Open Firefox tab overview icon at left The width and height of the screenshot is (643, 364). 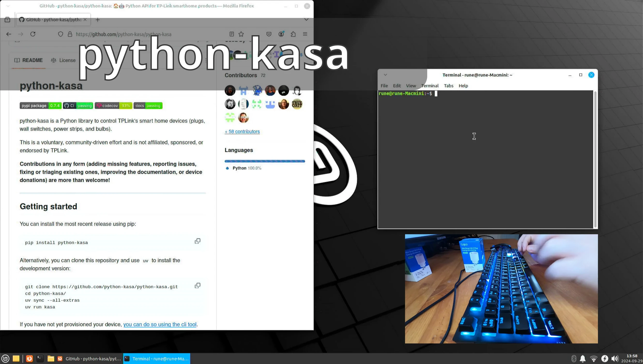7,20
